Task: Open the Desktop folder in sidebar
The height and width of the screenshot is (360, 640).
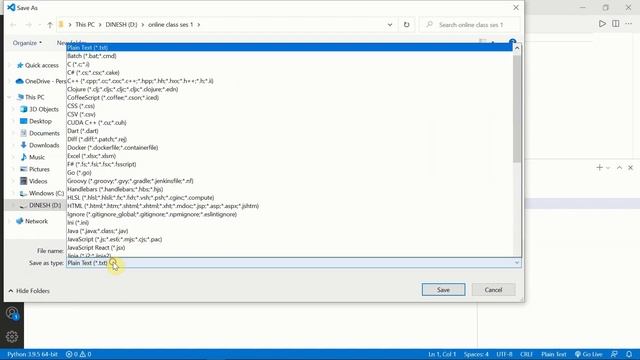Action: pos(36,121)
